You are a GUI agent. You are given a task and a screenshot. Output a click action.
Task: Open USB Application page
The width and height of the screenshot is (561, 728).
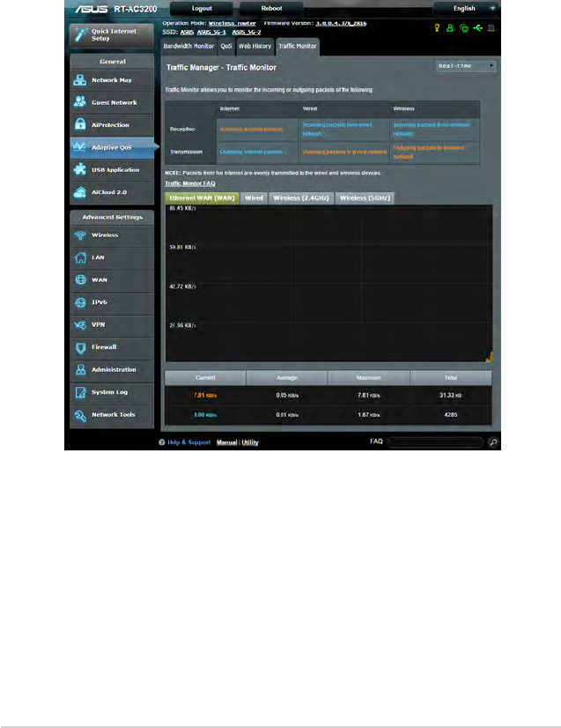111,170
